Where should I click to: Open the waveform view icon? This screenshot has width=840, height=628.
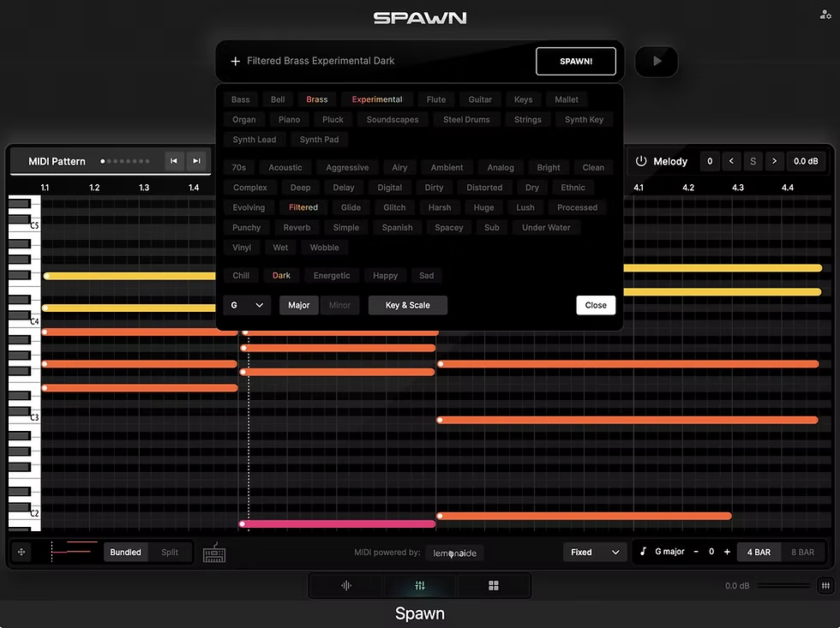pos(346,586)
